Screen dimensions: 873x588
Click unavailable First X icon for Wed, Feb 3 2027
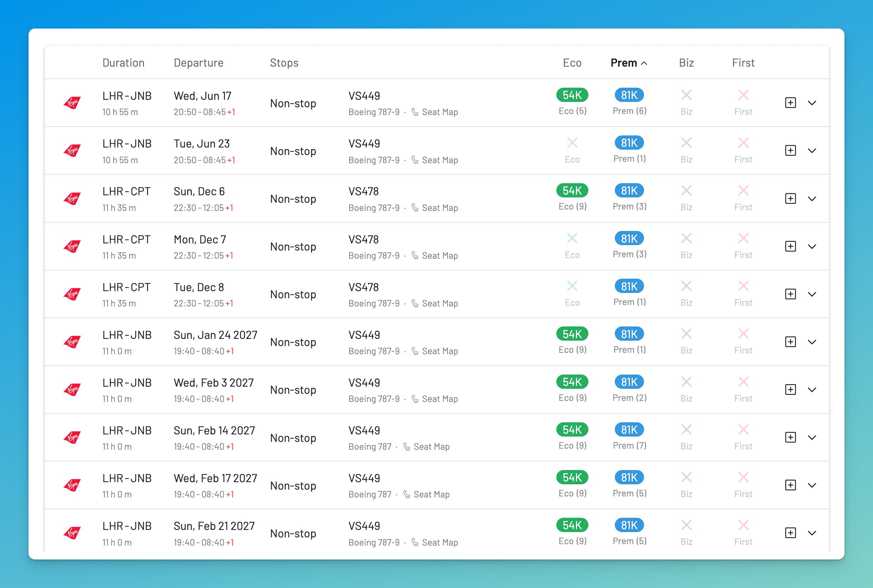pos(743,382)
